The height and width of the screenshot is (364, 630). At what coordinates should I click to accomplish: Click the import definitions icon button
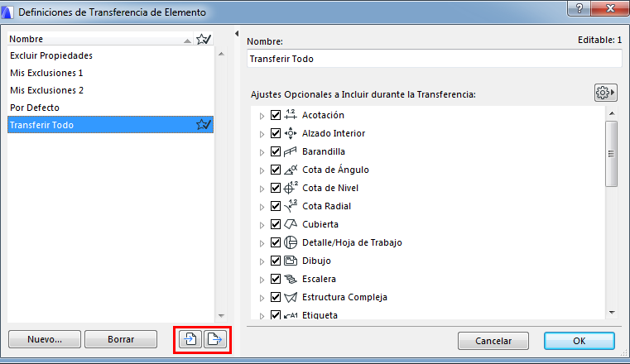pos(190,339)
